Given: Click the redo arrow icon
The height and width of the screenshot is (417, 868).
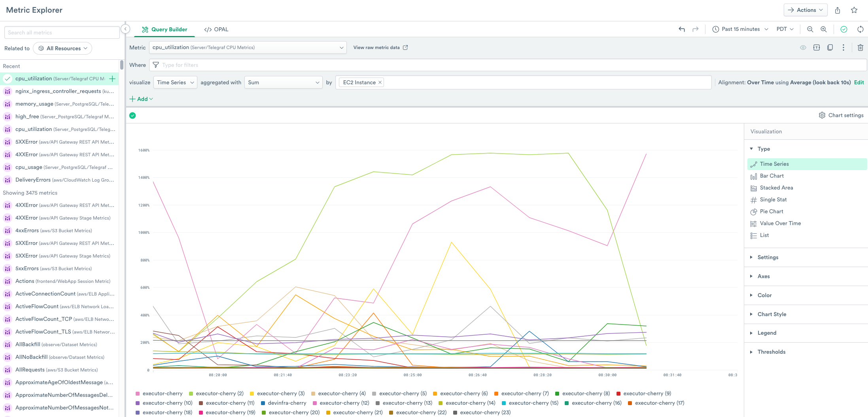Looking at the screenshot, I should pos(696,29).
